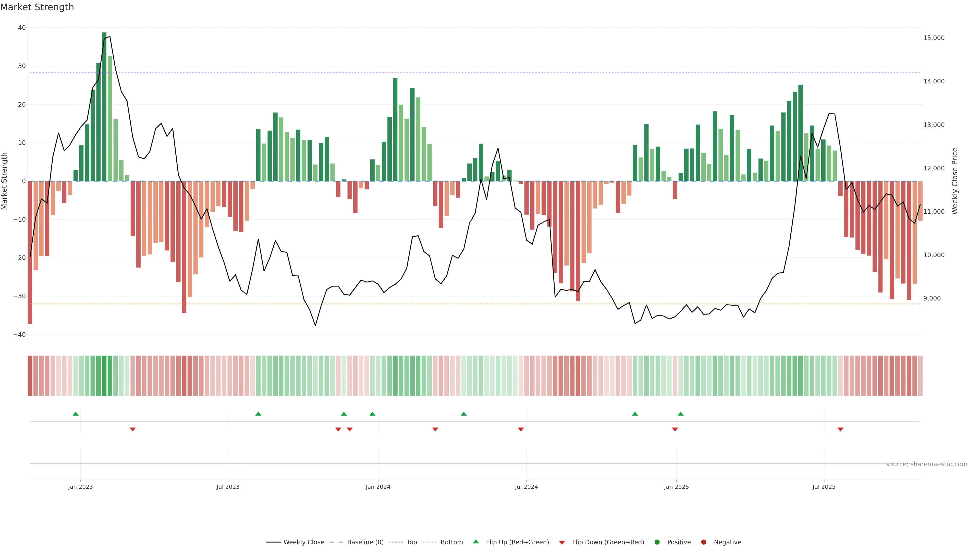Click the green triangle icon in the legend
Image resolution: width=980 pixels, height=551 pixels.
475,542
